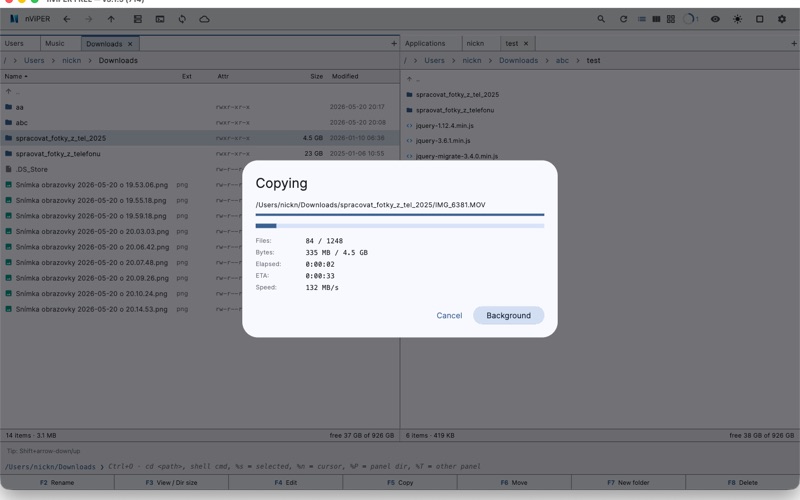The image size is (800, 500).
Task: Toggle hidden files with the eye icon
Action: click(715, 19)
